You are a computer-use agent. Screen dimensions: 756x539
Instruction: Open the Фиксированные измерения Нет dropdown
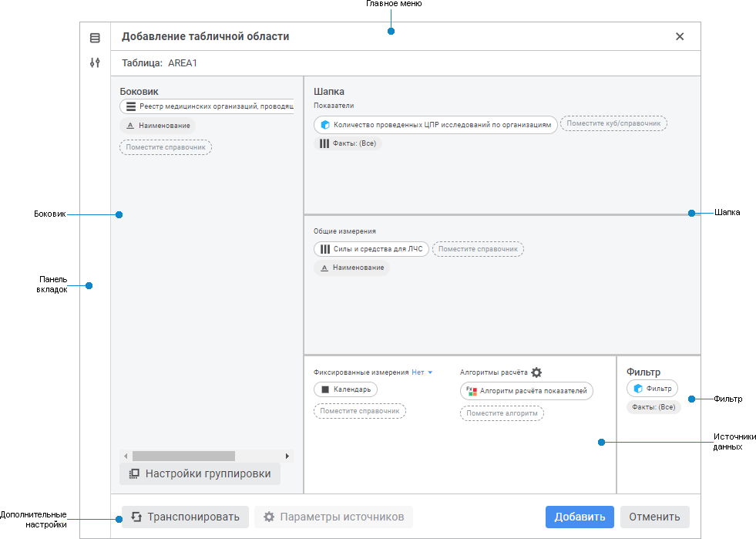(x=422, y=372)
